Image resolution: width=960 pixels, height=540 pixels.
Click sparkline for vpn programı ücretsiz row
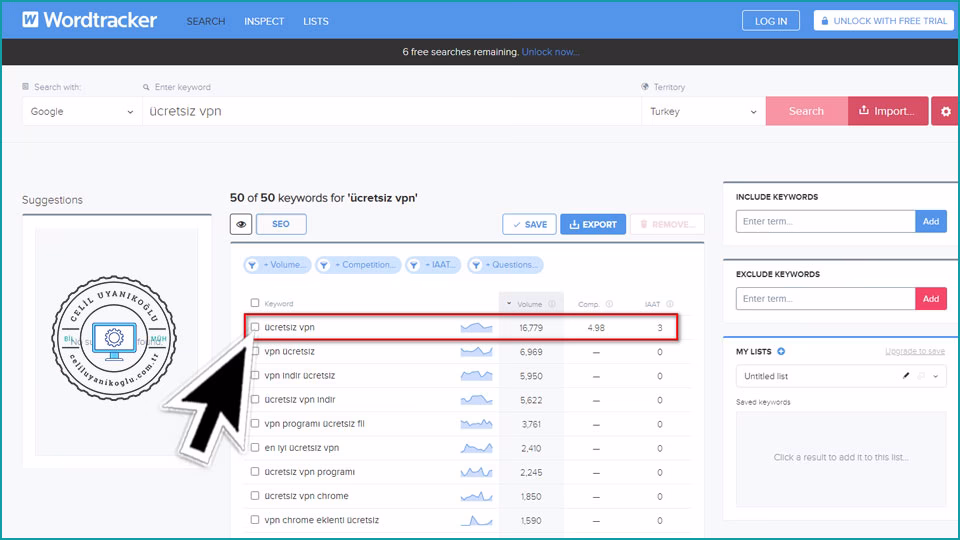[476, 424]
